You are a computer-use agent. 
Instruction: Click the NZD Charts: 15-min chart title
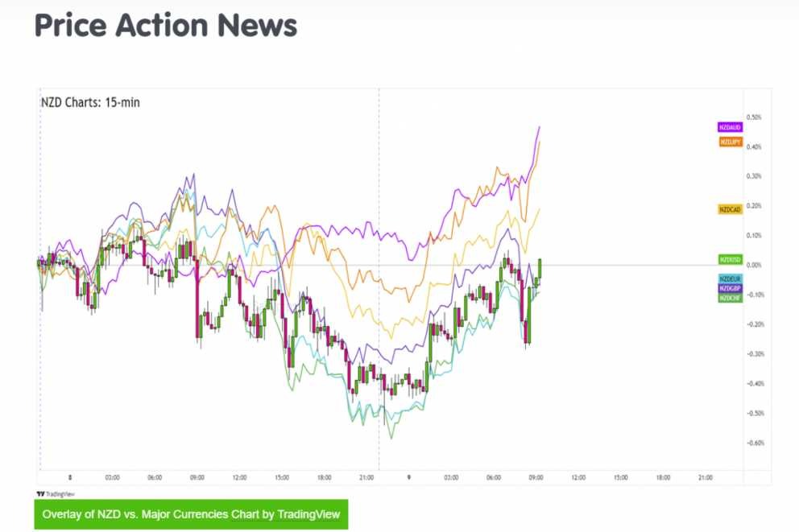[90, 102]
